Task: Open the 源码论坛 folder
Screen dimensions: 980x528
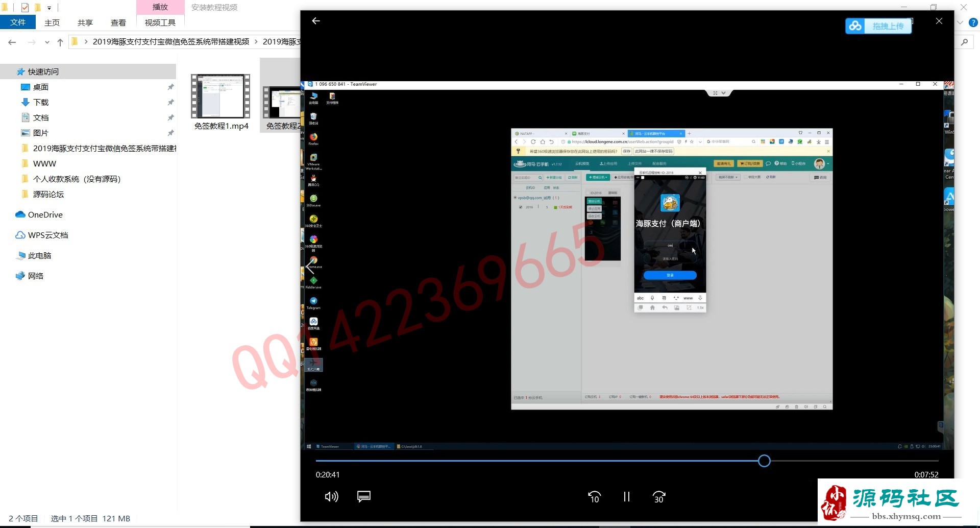Action: pos(48,194)
